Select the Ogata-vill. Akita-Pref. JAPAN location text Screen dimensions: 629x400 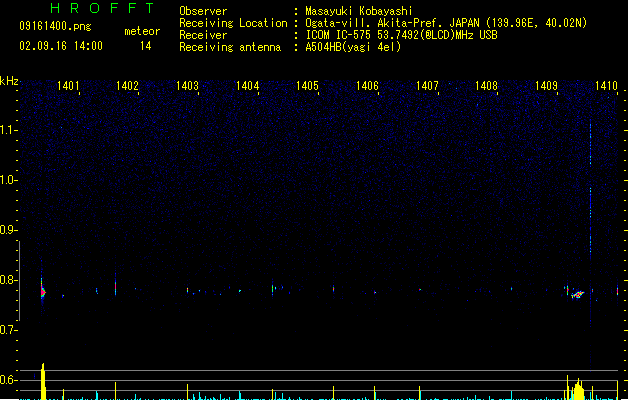pos(446,23)
